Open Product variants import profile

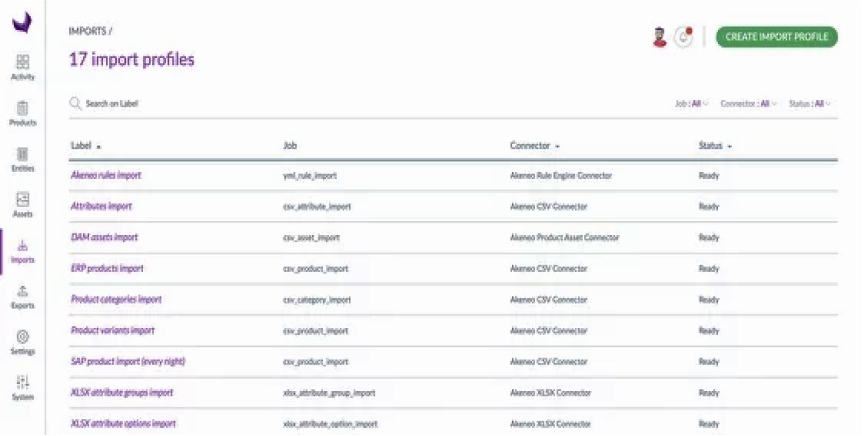(112, 330)
